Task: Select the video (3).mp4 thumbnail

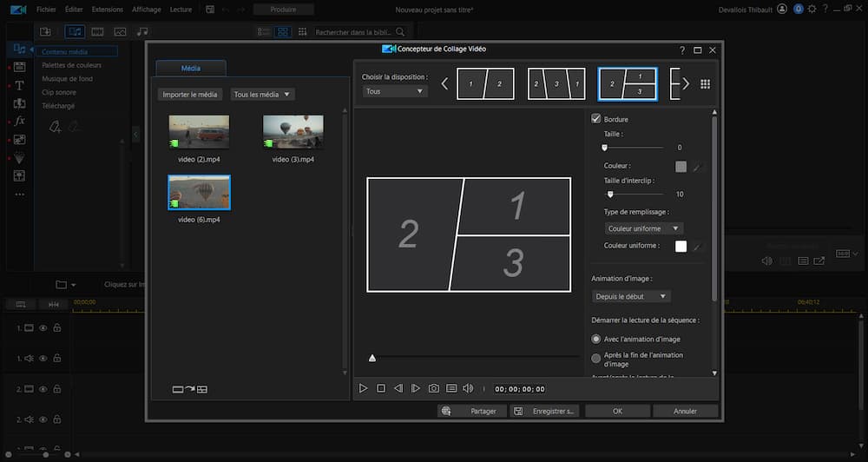Action: tap(293, 132)
